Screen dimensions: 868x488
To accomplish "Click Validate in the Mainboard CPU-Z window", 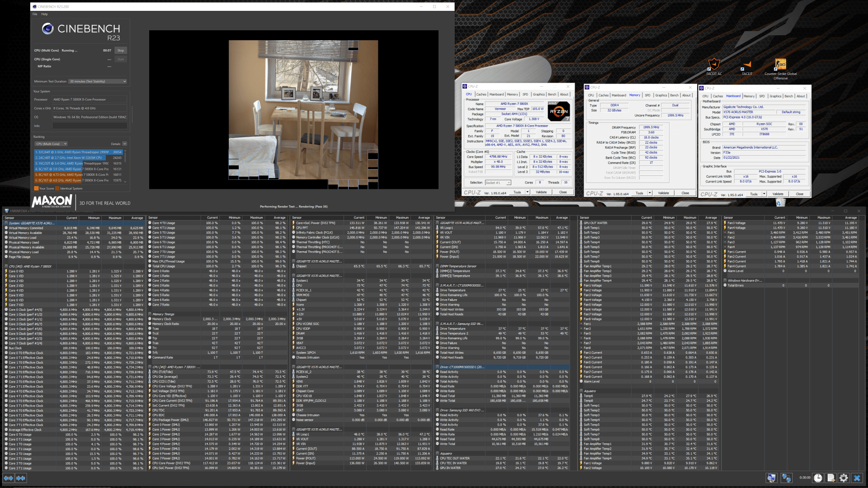I will click(778, 194).
